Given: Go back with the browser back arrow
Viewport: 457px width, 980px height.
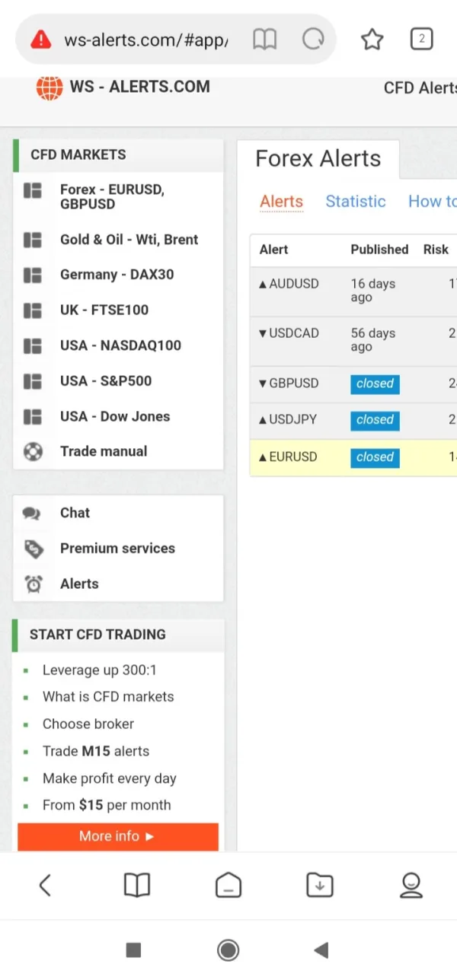Looking at the screenshot, I should click(45, 885).
